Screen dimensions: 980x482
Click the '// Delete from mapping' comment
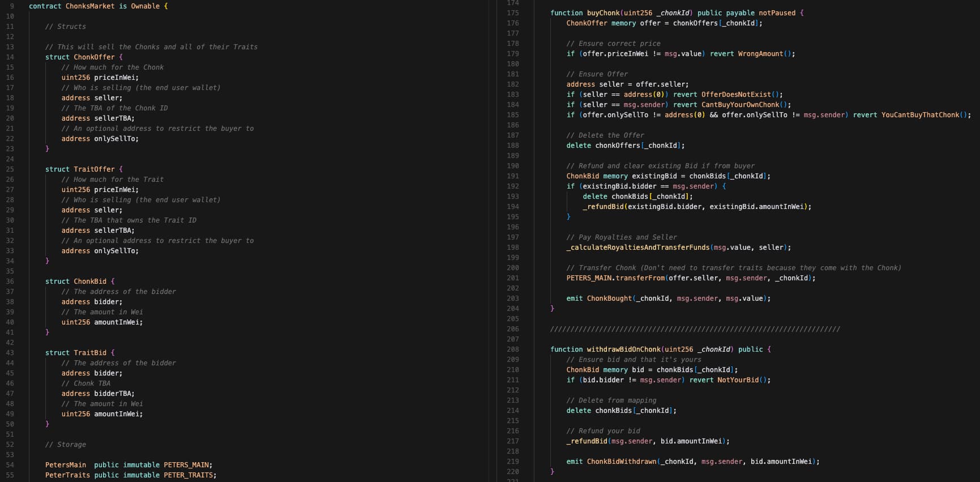(611, 400)
